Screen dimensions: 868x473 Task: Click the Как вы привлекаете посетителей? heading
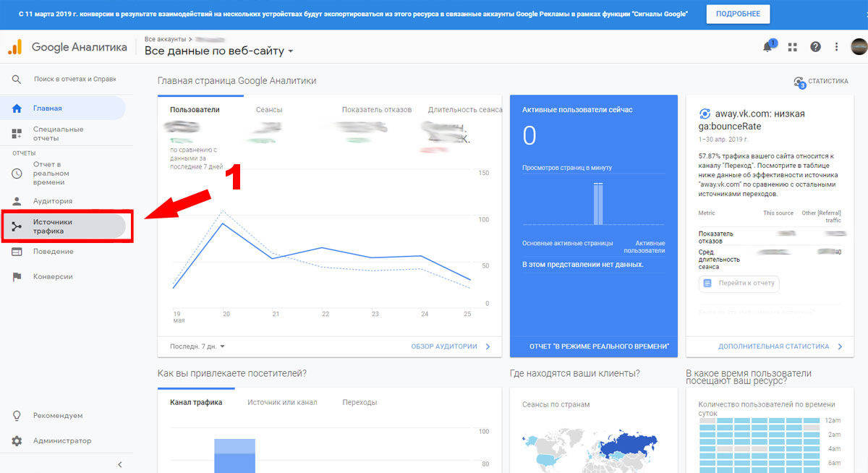[231, 374]
